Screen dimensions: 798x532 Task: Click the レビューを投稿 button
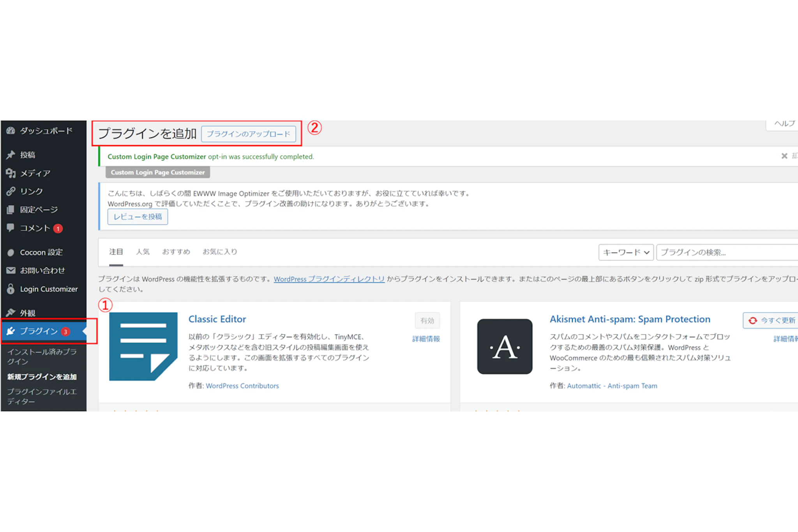click(138, 217)
